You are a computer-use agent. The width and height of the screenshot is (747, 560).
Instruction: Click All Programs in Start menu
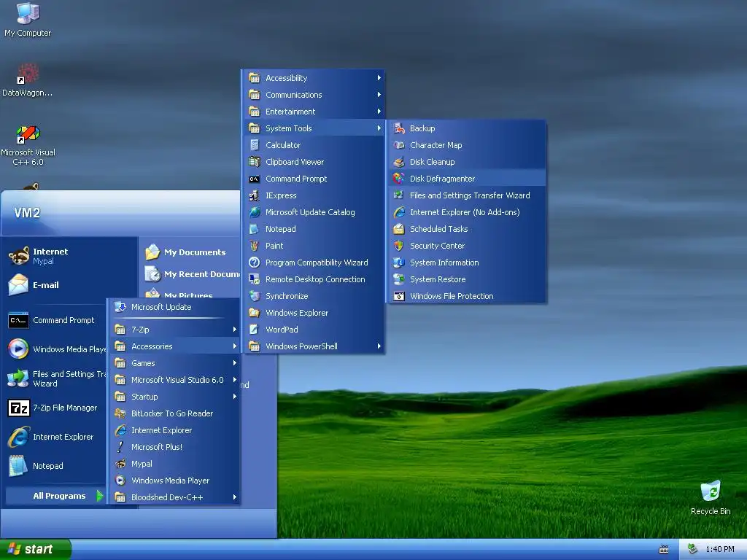point(55,496)
